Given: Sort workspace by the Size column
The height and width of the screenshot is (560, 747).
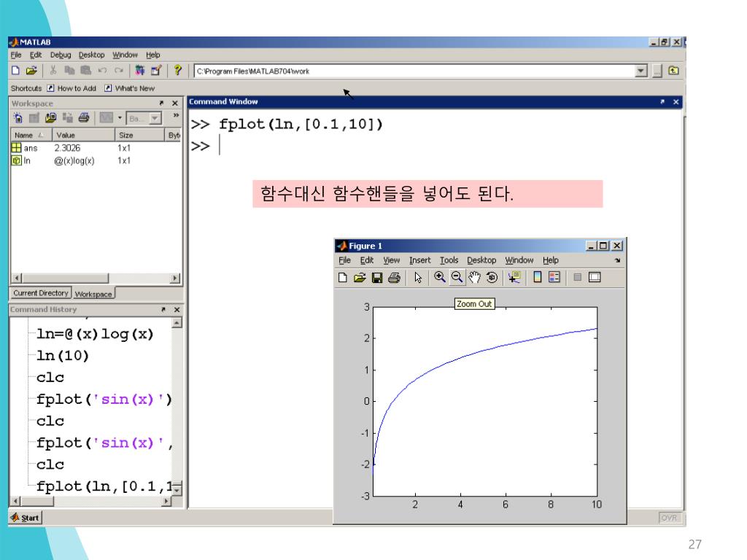Looking at the screenshot, I should [x=139, y=135].
